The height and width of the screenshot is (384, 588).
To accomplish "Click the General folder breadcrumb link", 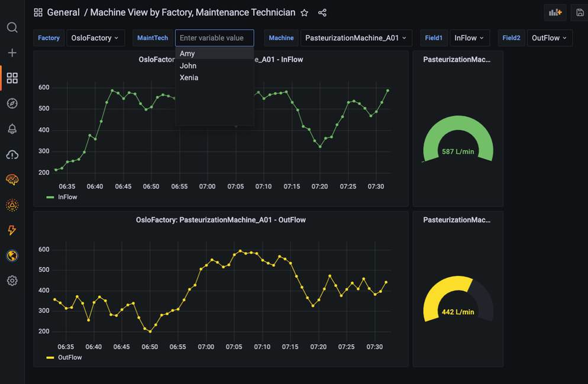I will coord(63,13).
